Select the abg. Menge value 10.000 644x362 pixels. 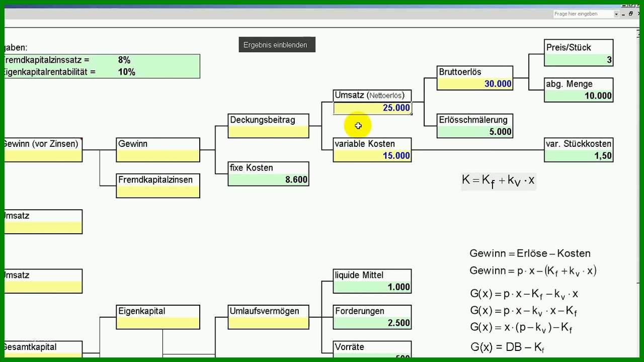click(579, 96)
